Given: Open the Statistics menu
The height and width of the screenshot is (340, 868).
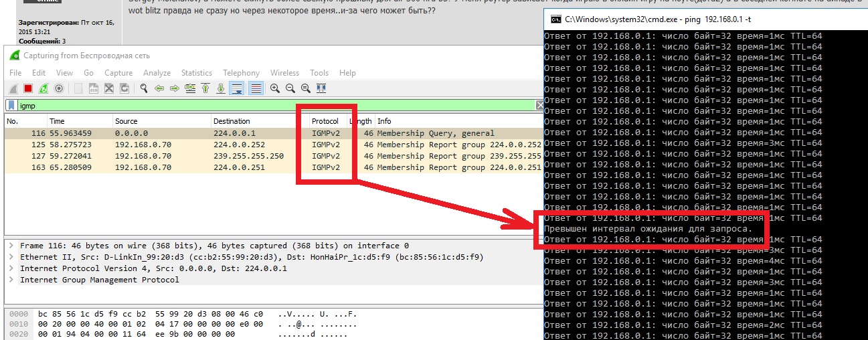Looking at the screenshot, I should (196, 73).
